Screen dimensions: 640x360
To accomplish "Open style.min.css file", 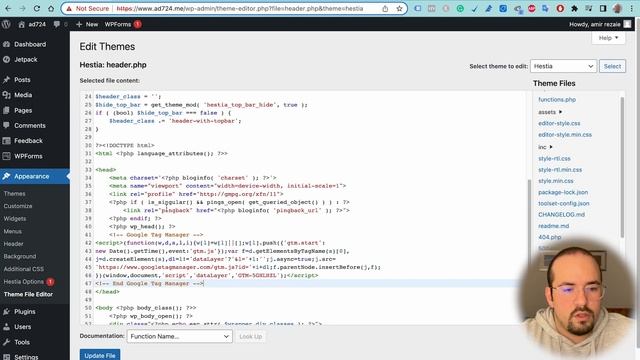I will click(556, 181).
